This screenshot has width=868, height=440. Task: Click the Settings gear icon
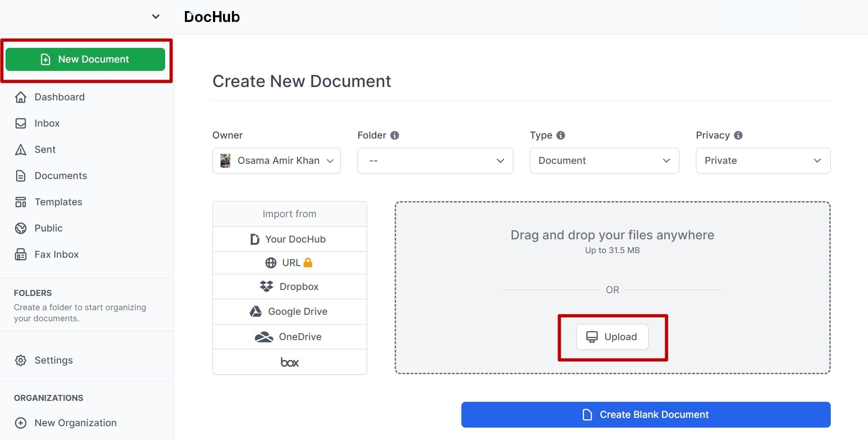(x=21, y=360)
